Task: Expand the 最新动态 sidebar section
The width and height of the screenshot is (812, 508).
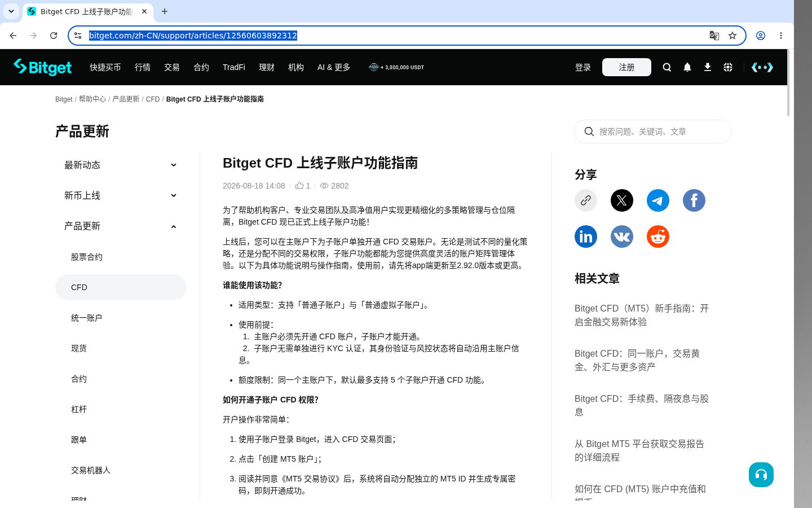Action: coord(121,165)
